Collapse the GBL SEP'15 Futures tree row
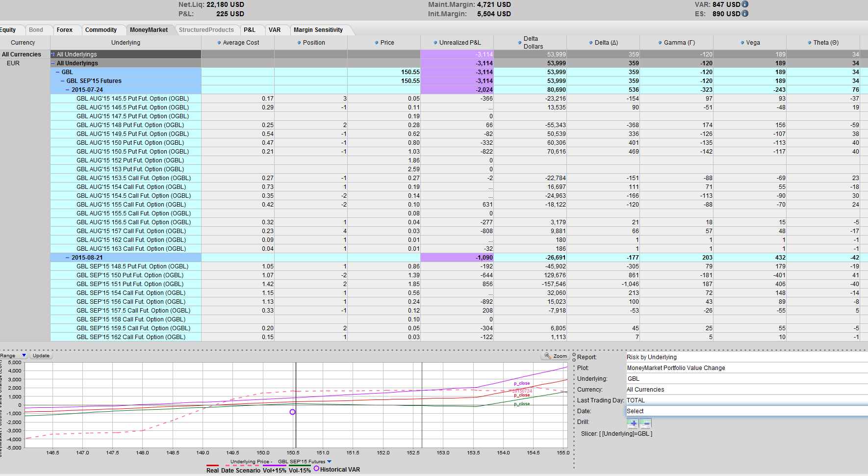This screenshot has height=476, width=868. tap(63, 81)
